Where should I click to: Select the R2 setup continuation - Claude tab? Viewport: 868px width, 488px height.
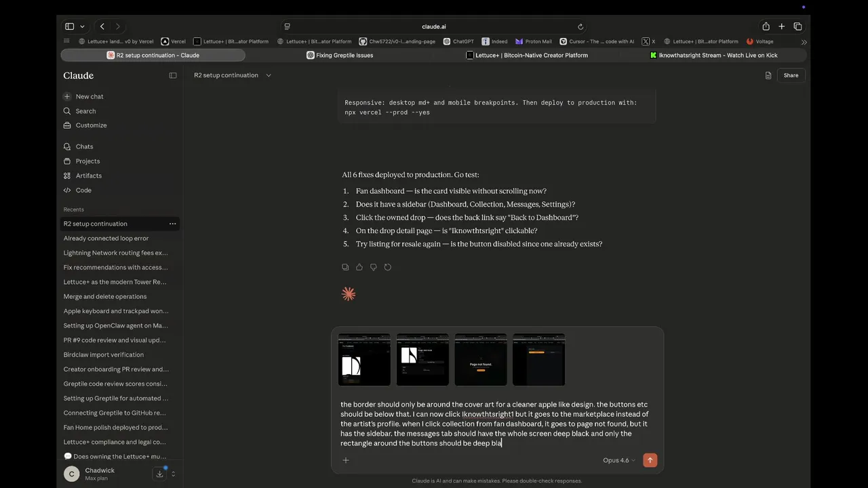point(153,55)
